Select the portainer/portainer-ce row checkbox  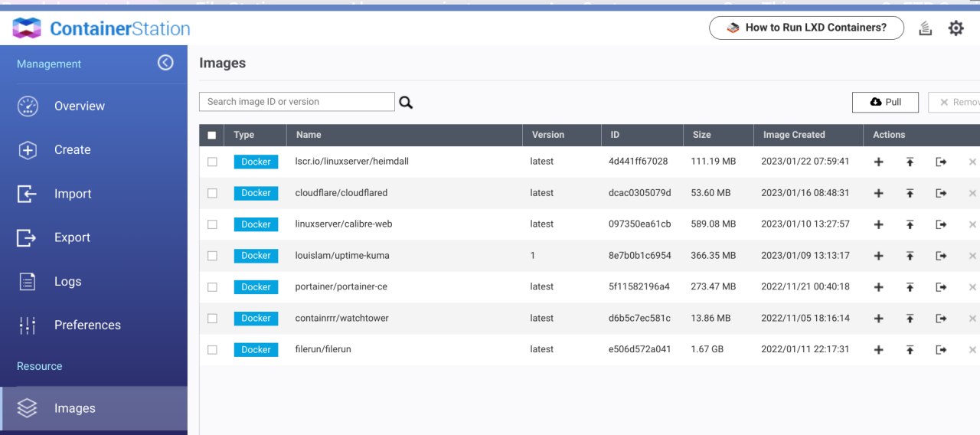pyautogui.click(x=212, y=287)
